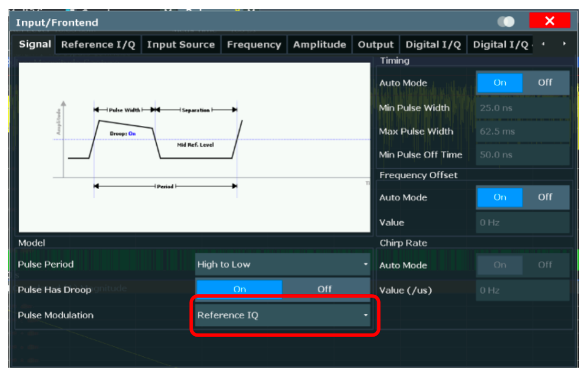The width and height of the screenshot is (588, 378).
Task: Expand the Pulse Period dropdown
Action: coord(283,265)
